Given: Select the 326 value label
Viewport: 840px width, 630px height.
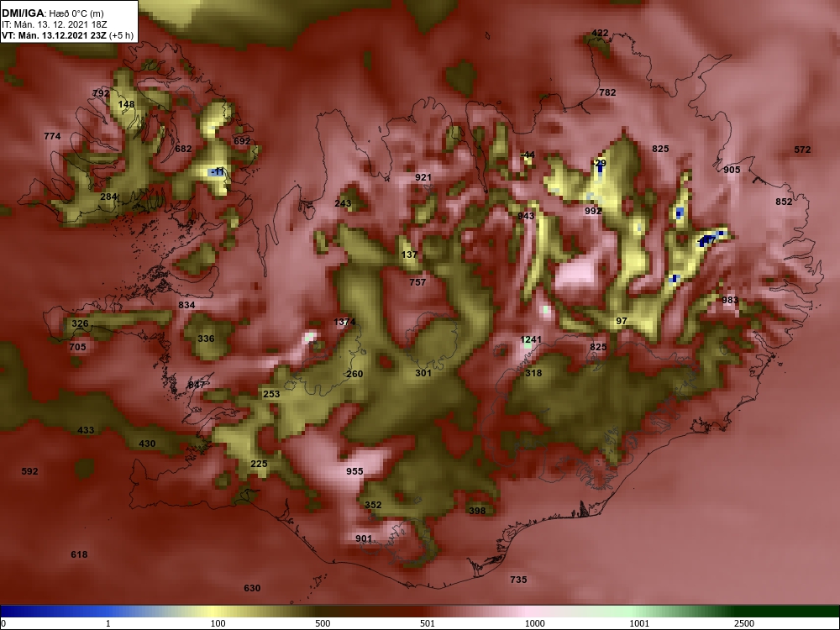Looking at the screenshot, I should coord(80,324).
